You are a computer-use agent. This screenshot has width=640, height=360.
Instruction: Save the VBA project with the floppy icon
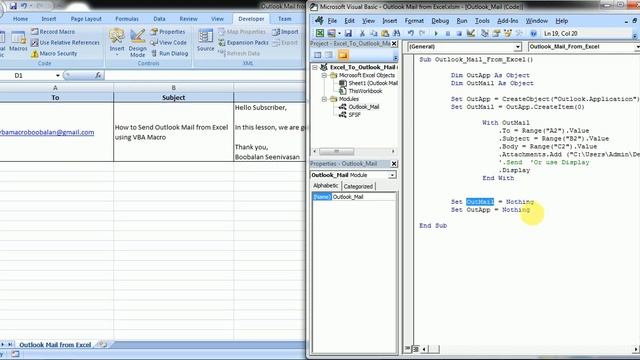pyautogui.click(x=348, y=33)
